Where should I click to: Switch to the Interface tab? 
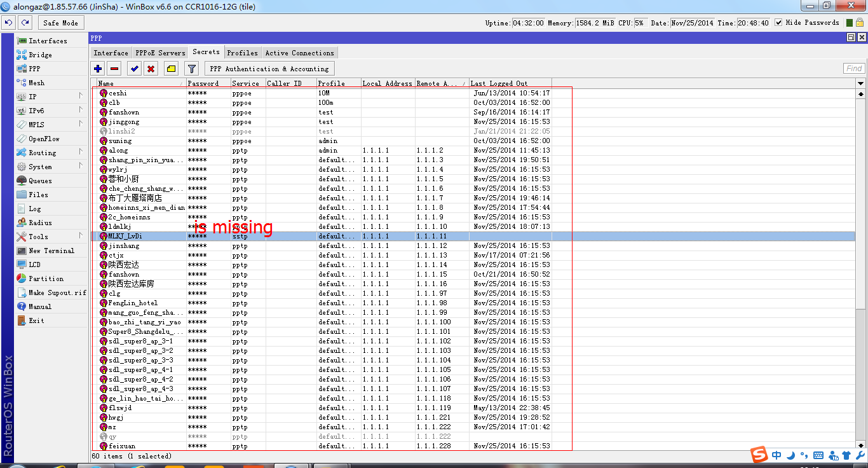click(111, 53)
